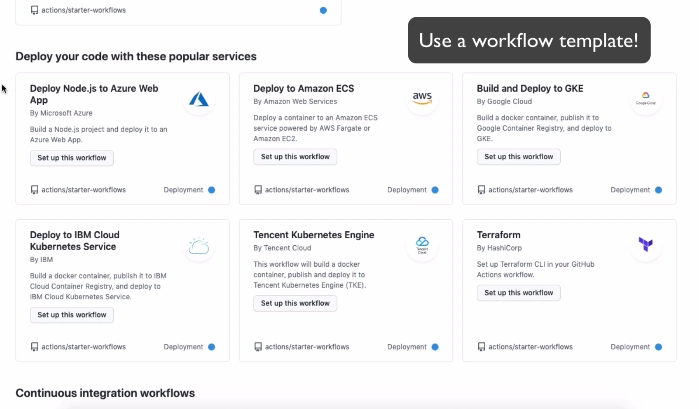Click Deployment label in Azure card
Screen dimensions: 699x409
183,190
